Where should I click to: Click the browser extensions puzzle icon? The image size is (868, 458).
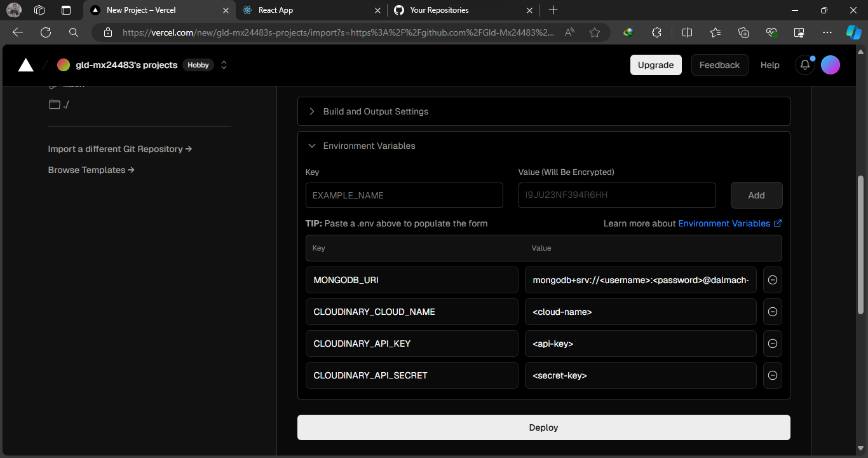point(656,32)
